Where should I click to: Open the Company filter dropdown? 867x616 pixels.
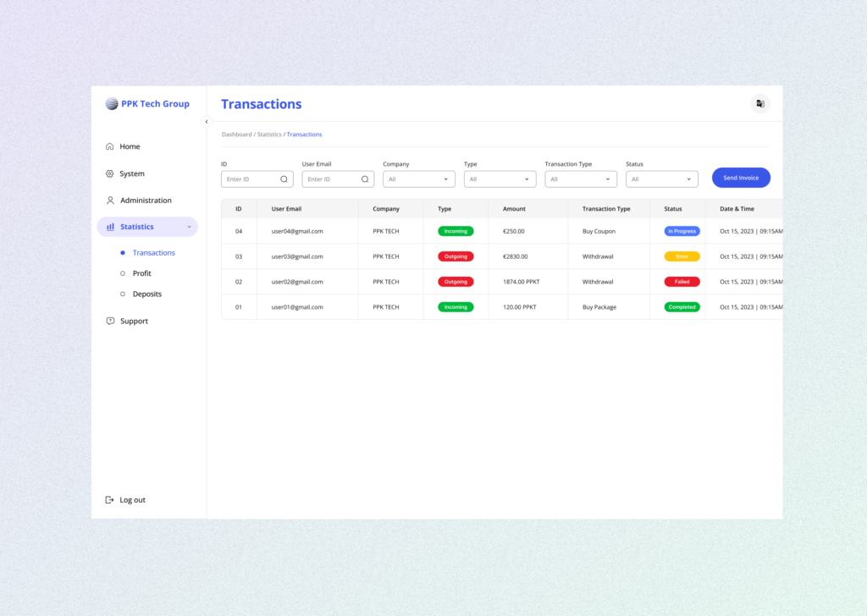click(418, 179)
